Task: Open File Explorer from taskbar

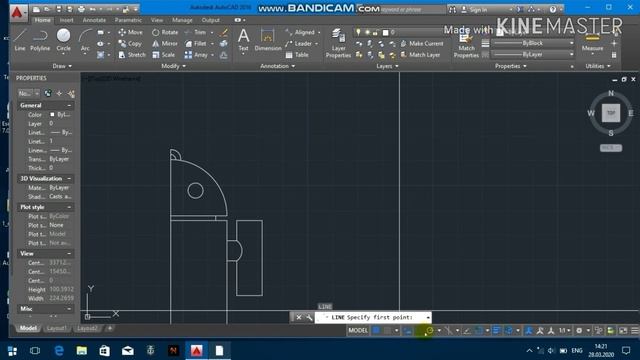Action: (82, 351)
